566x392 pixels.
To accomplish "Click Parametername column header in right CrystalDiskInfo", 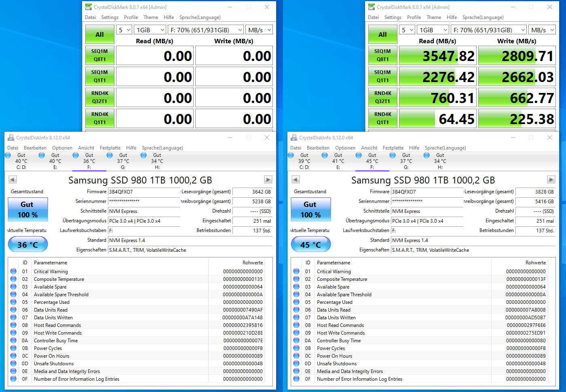I will point(334,263).
